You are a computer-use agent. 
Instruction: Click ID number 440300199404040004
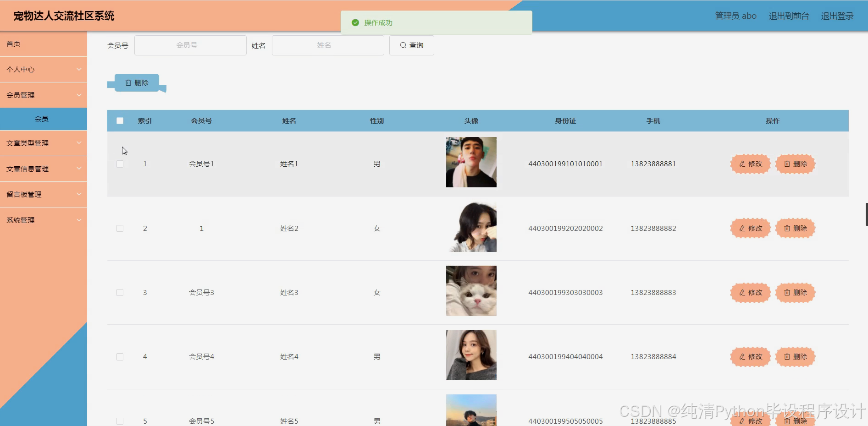[565, 357]
